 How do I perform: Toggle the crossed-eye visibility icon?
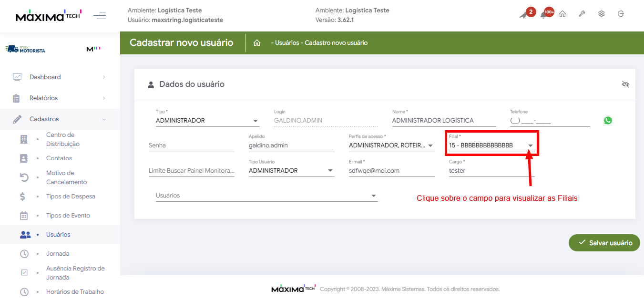click(626, 84)
